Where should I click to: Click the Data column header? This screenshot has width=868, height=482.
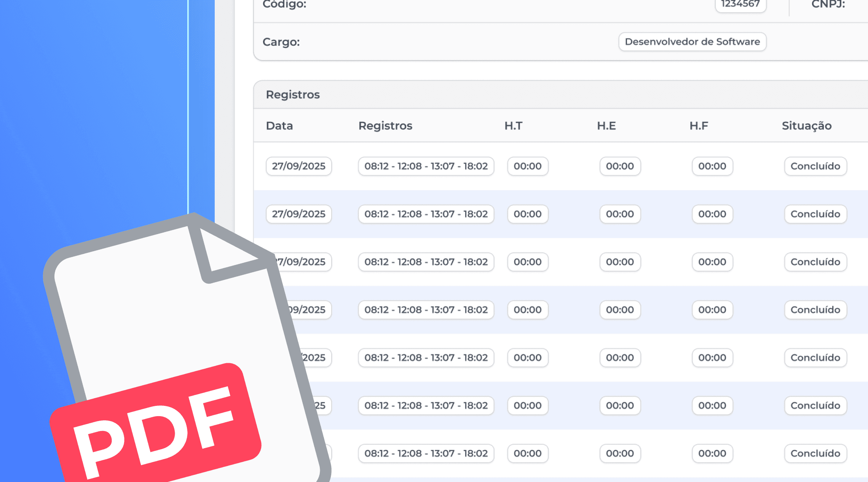coord(279,126)
